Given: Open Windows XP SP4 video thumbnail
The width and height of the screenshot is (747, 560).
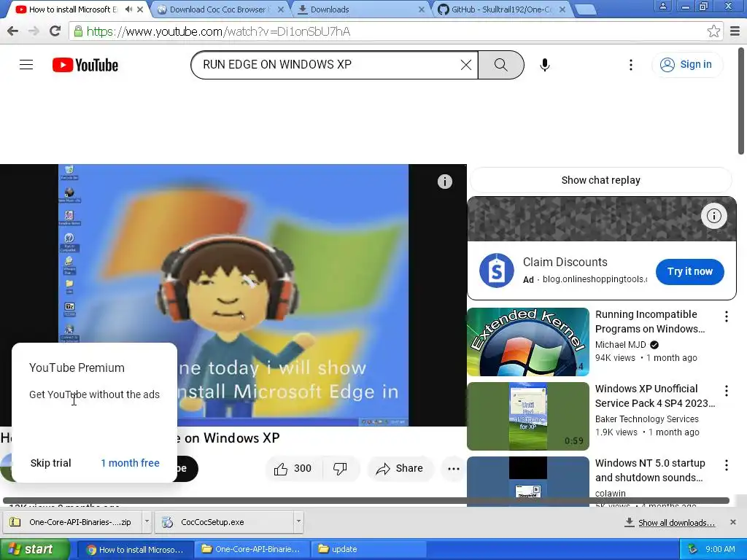Looking at the screenshot, I should [x=528, y=416].
